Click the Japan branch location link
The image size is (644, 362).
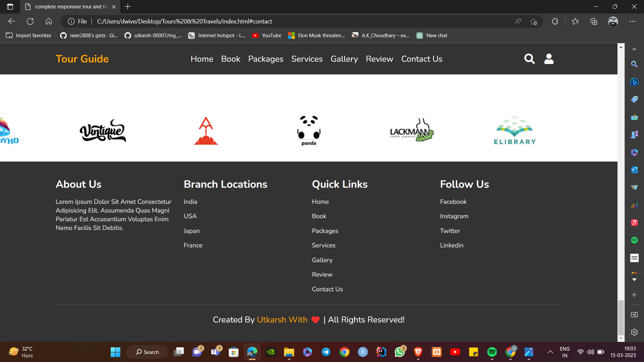(x=192, y=231)
